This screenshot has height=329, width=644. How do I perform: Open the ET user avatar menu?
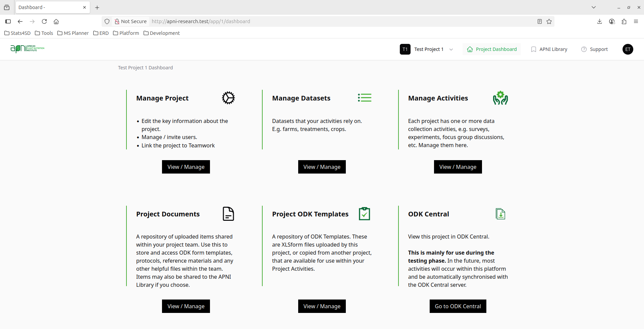tap(628, 49)
